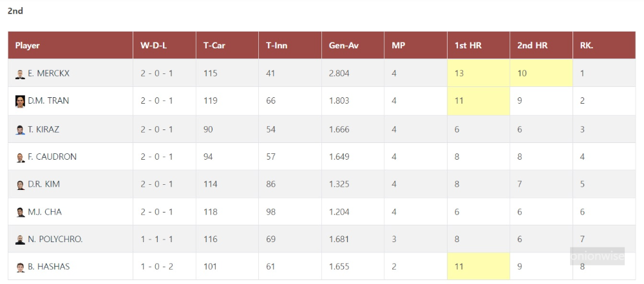Viewport: 644px width, 284px height.
Task: Click Tran's highlighted 1st HR value 11
Action: 459,100
